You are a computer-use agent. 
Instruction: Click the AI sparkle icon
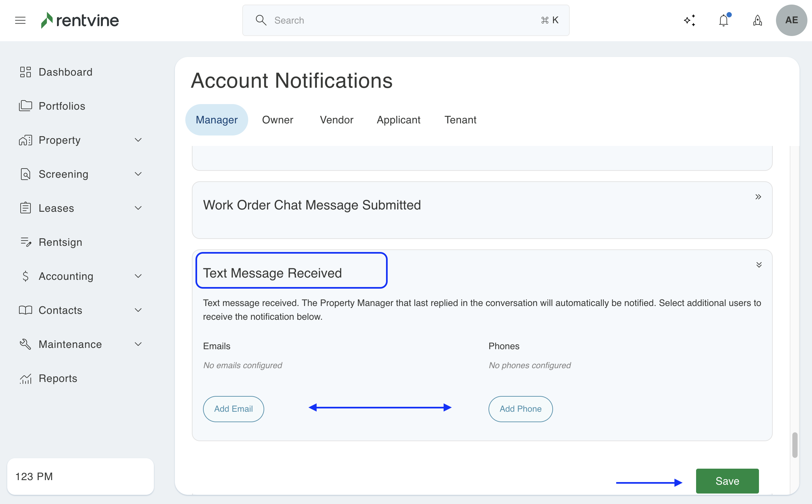point(689,20)
